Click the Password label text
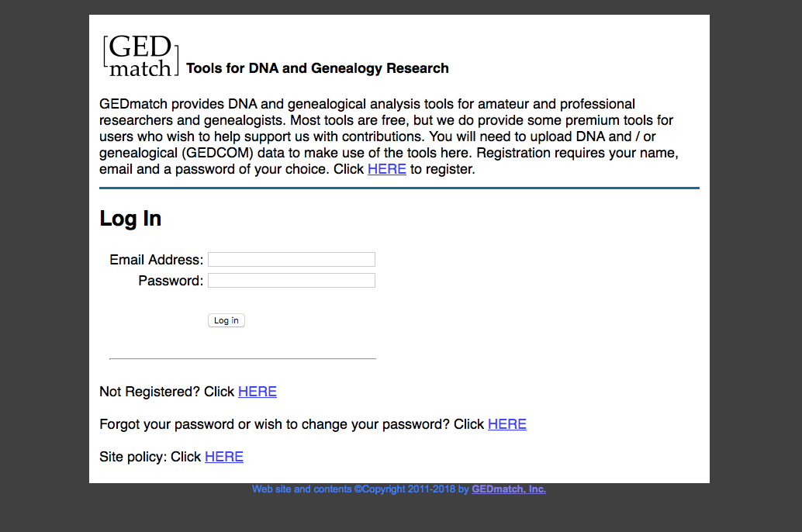802x532 pixels. coord(171,281)
